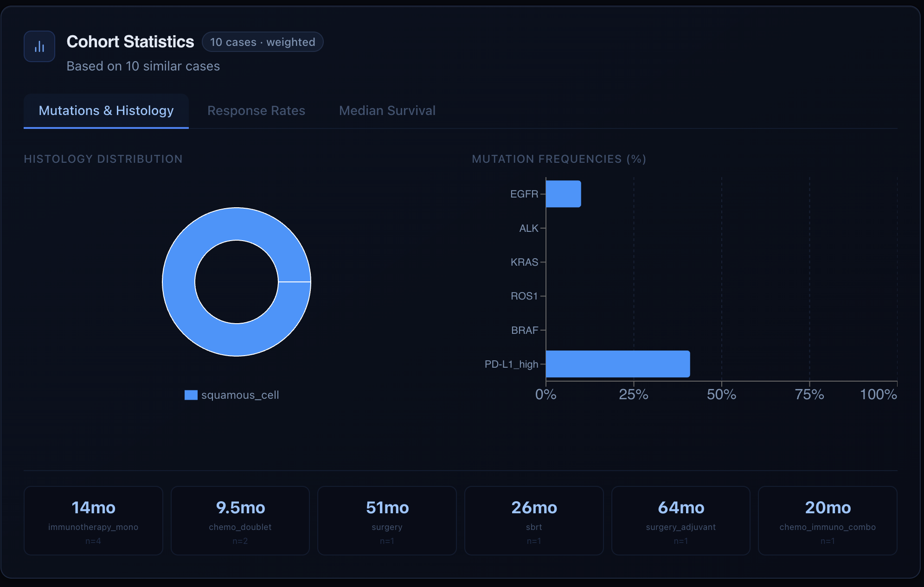This screenshot has height=587, width=924.
Task: Select the chemo_doublet 9.5mo card
Action: (x=240, y=520)
